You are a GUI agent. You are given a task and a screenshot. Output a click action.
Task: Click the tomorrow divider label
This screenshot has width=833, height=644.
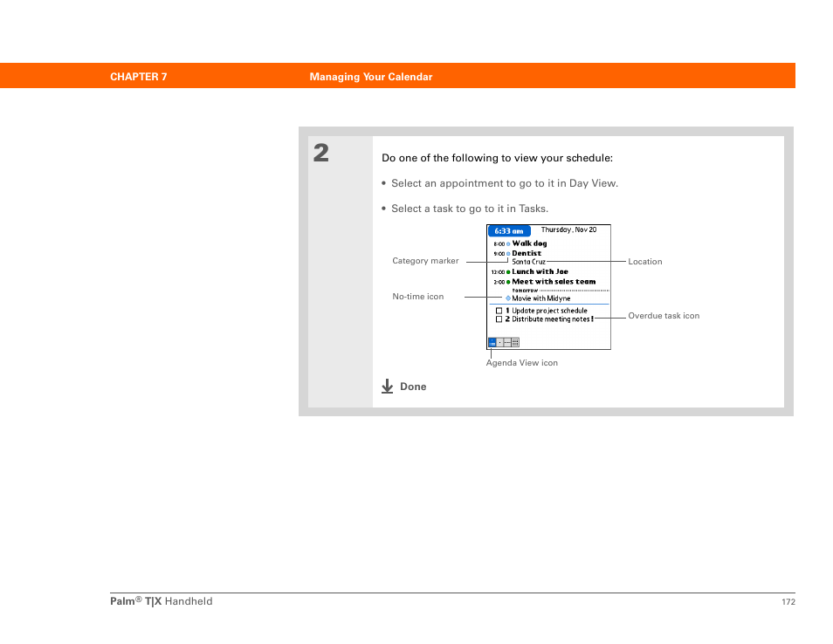coord(525,291)
